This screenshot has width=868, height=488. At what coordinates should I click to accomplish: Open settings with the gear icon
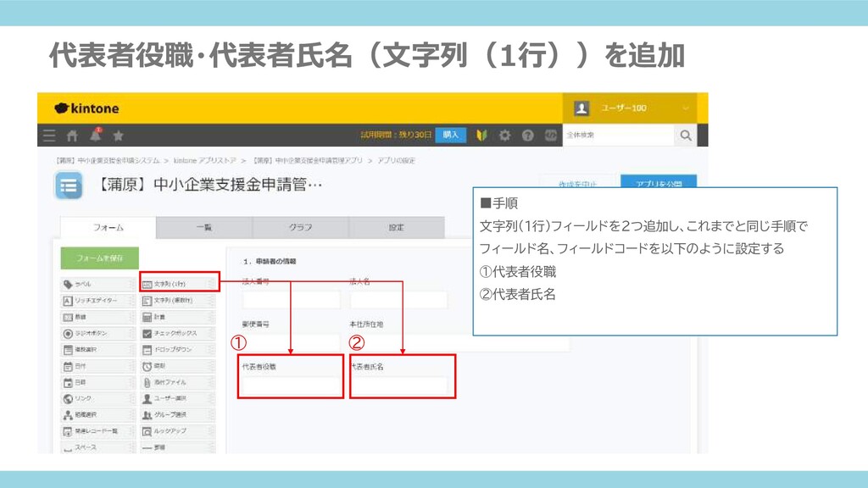click(x=504, y=135)
